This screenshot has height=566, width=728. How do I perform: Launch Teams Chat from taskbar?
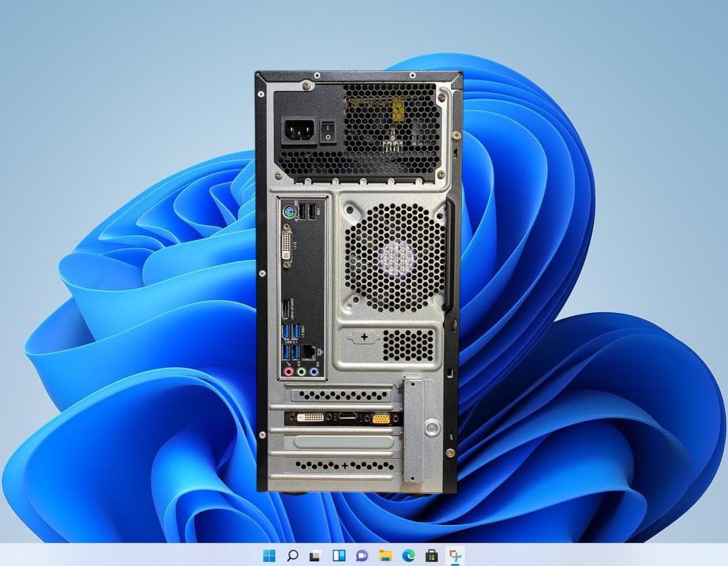point(362,555)
